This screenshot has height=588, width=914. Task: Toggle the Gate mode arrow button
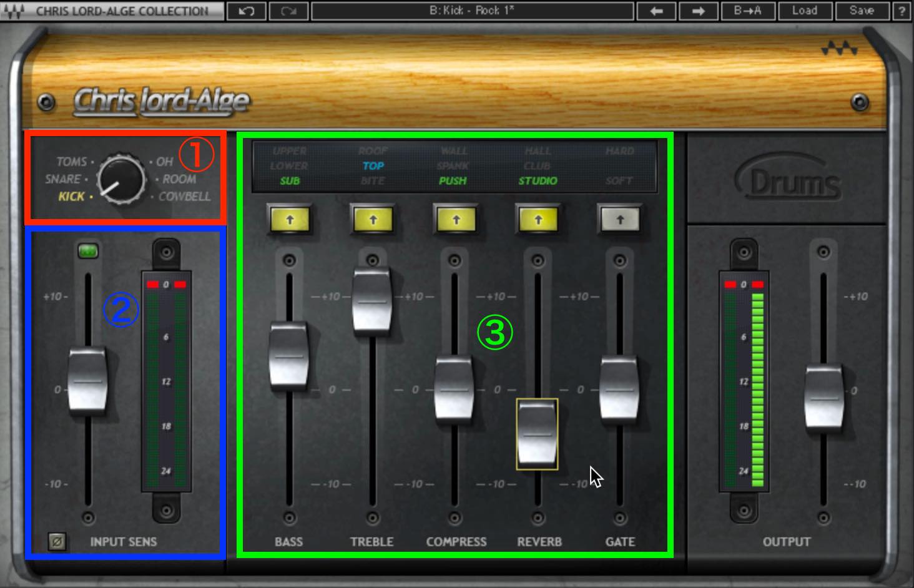click(x=620, y=220)
